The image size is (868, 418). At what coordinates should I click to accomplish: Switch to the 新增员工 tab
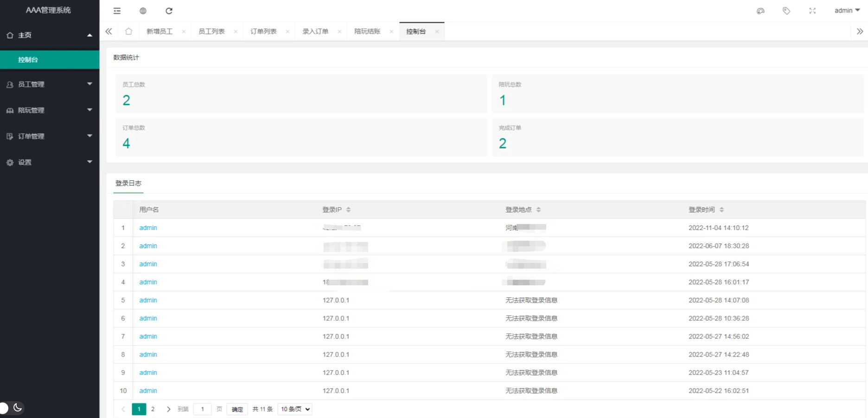tap(160, 32)
